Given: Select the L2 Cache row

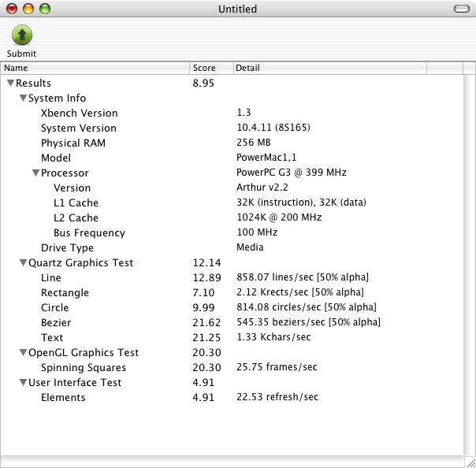Looking at the screenshot, I should click(76, 218).
